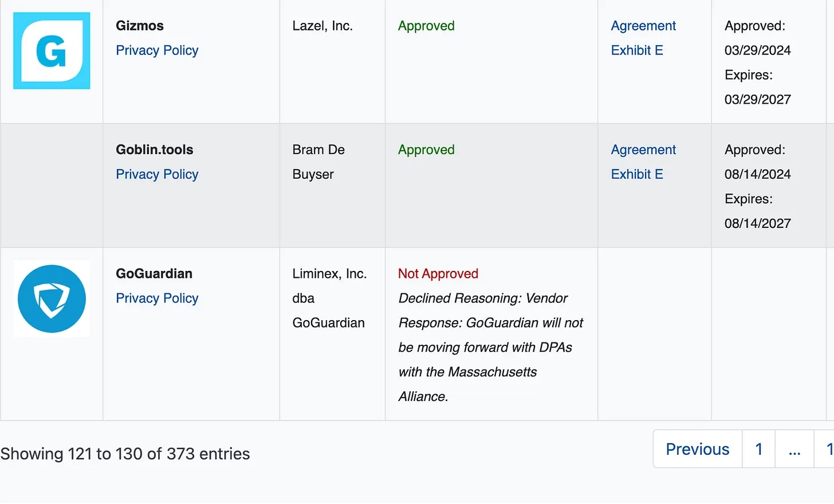Open the Gizmos Privacy Policy link
The height and width of the screenshot is (504, 834).
[157, 50]
